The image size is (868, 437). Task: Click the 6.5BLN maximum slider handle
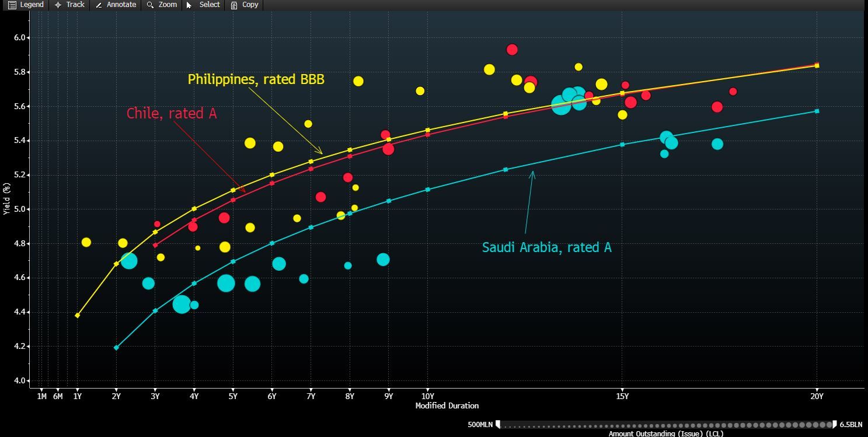[x=835, y=424]
